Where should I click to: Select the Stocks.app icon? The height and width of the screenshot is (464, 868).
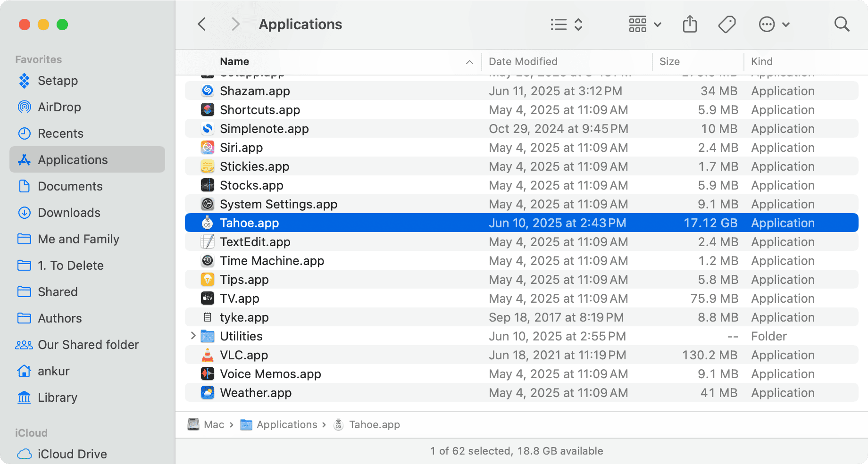coord(208,185)
